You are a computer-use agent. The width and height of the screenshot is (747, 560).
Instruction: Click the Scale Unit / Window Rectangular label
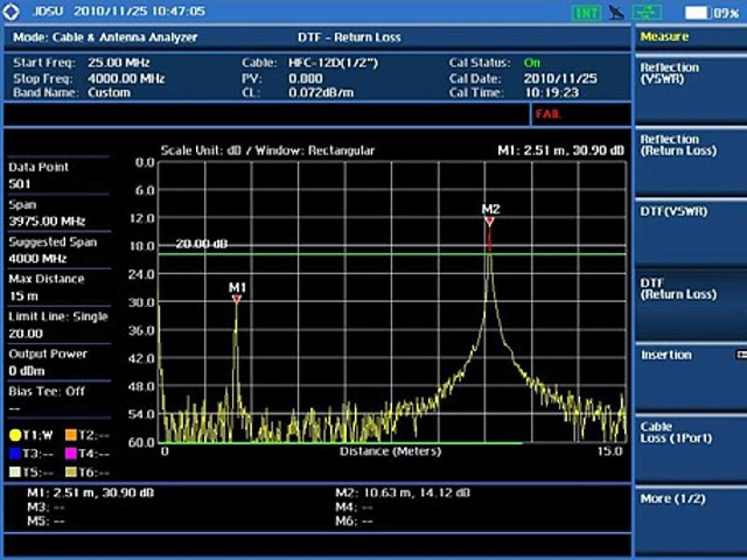pyautogui.click(x=268, y=151)
